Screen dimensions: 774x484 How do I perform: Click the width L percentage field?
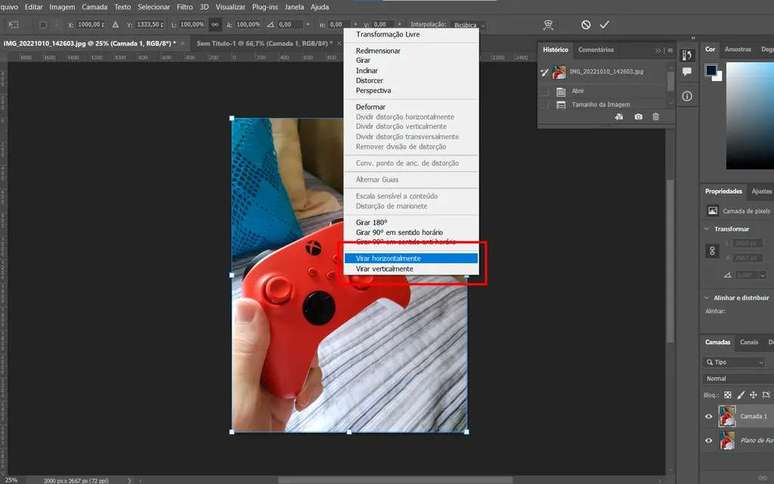192,24
